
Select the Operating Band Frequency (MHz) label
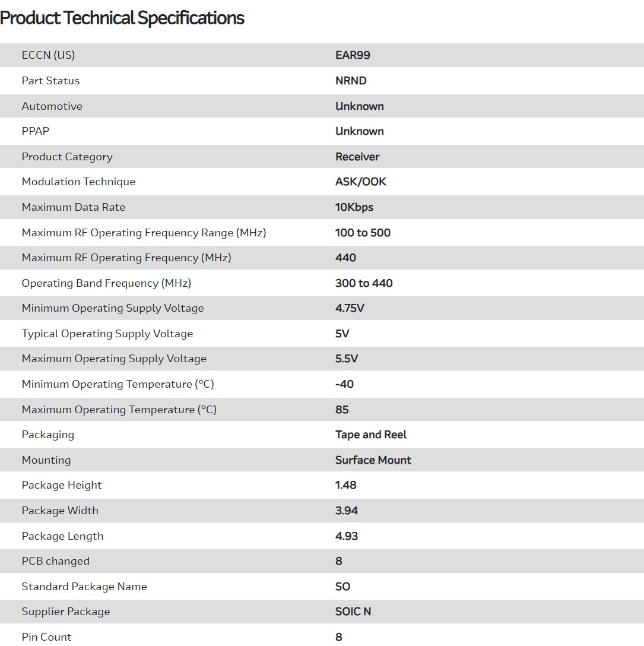coord(106,283)
